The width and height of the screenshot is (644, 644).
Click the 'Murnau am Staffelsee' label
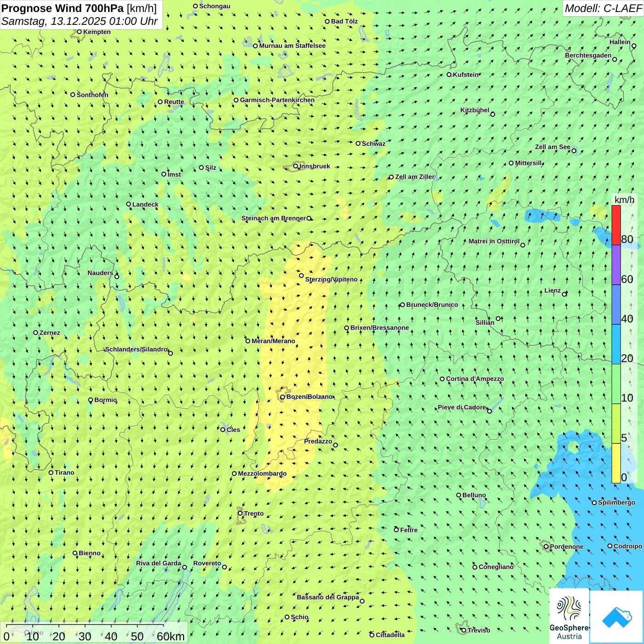[x=292, y=46]
